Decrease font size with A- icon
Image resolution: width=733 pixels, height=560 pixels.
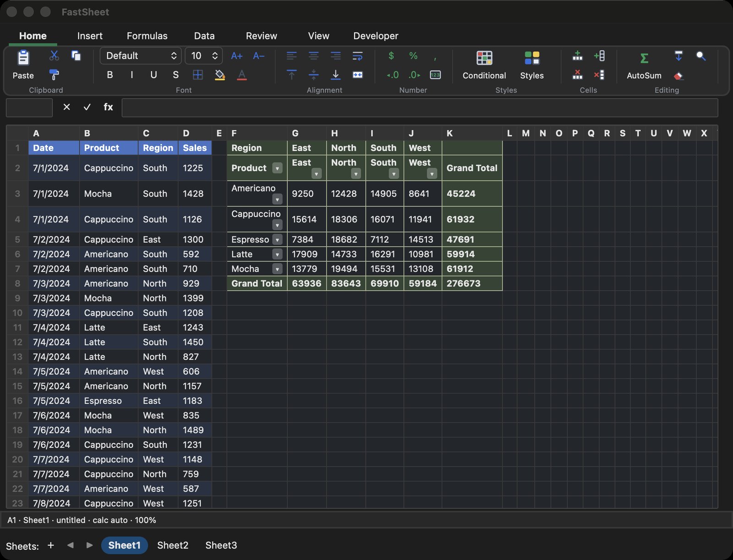coord(258,56)
